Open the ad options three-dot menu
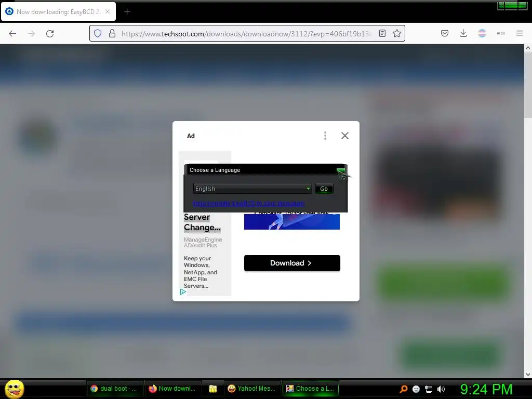The width and height of the screenshot is (532, 399). 325,136
